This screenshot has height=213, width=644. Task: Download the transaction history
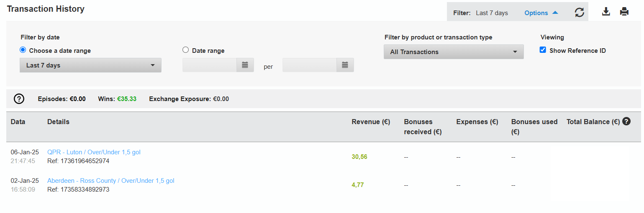coord(606,12)
